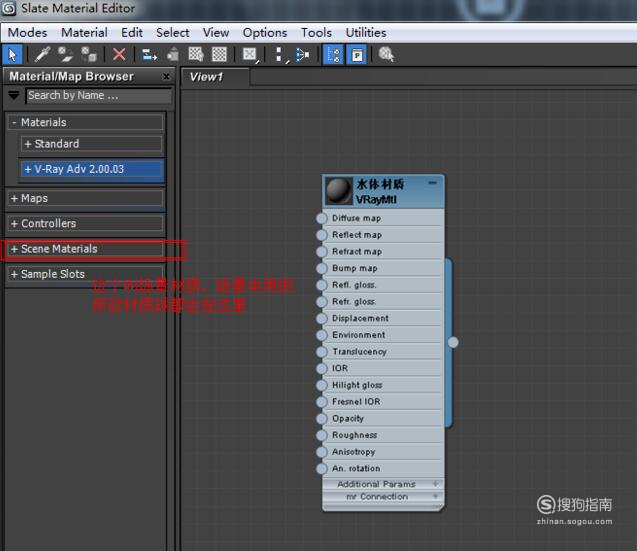Click the Select by Material icon
637x551 pixels.
click(386, 54)
